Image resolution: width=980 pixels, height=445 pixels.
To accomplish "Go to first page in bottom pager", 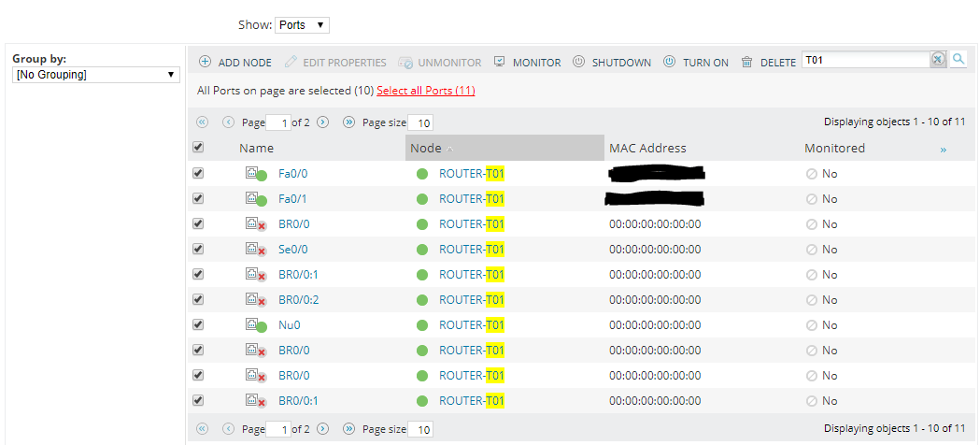I will (203, 429).
